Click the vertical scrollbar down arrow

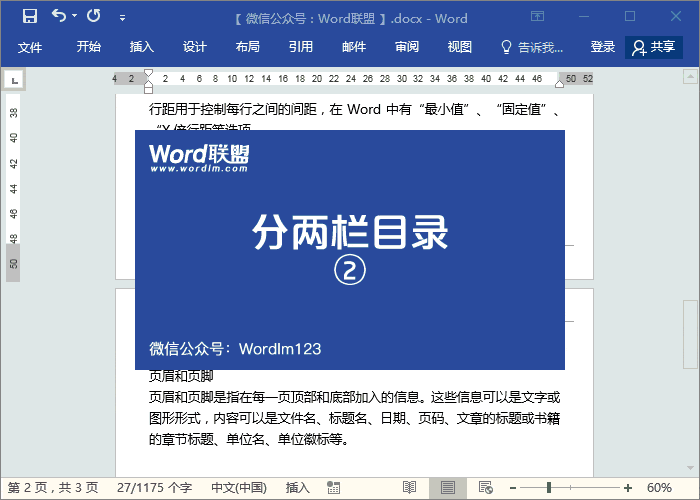690,467
